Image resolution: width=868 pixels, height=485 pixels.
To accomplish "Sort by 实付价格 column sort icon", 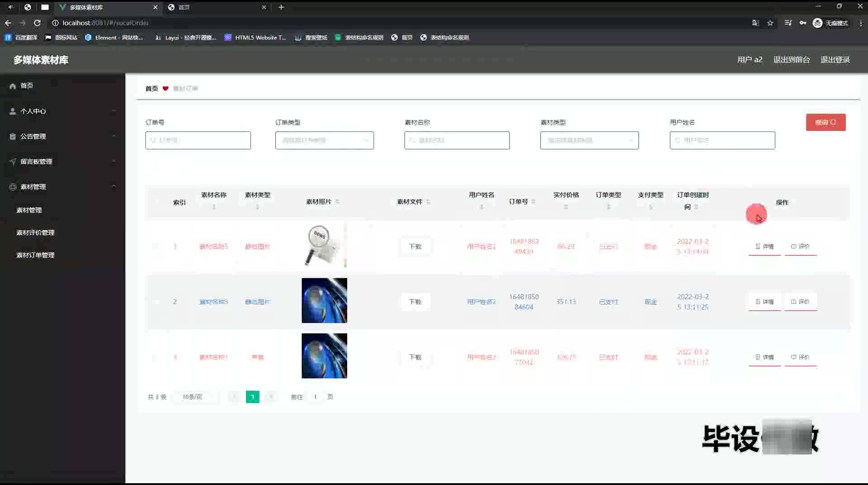I will pos(566,207).
